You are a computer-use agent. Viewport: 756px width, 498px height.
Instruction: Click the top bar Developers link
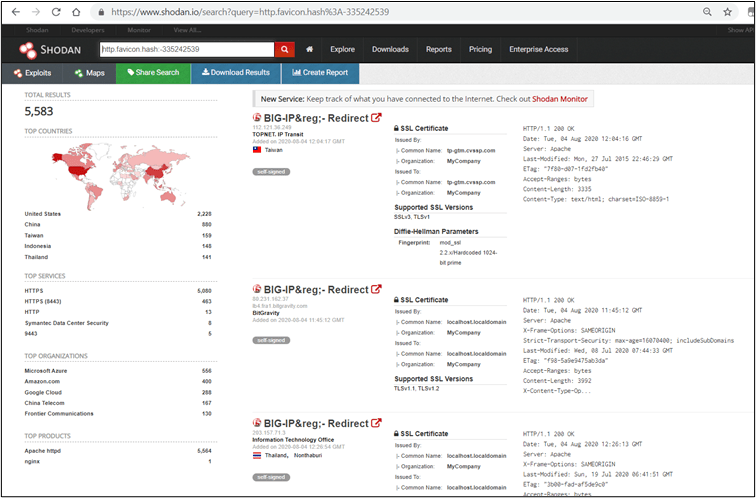click(x=88, y=30)
